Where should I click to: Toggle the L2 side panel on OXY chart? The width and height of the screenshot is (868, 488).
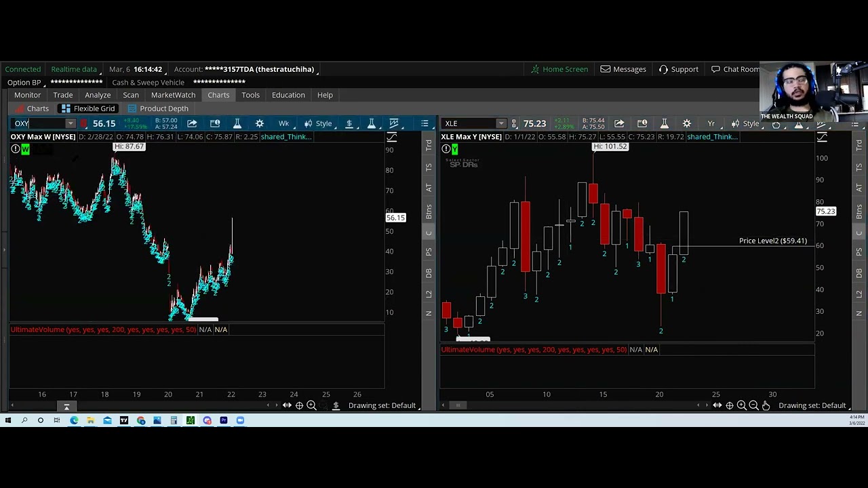click(429, 294)
